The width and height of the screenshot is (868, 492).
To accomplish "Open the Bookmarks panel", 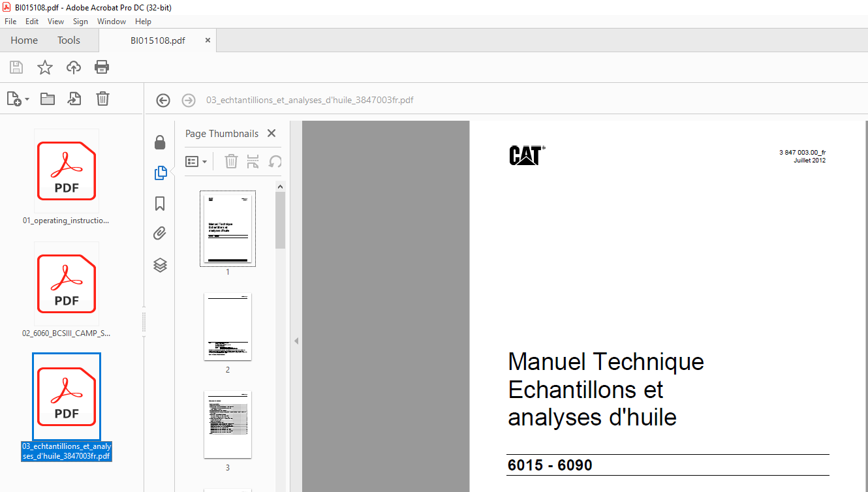I will 160,204.
